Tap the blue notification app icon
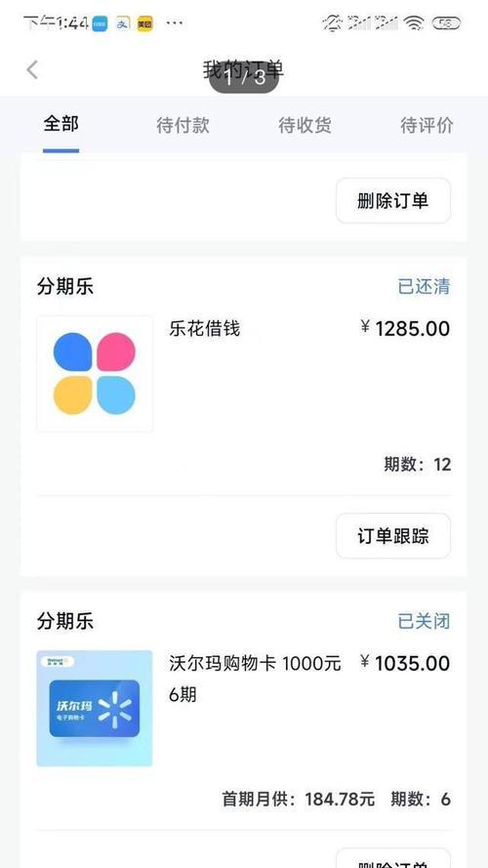Screen dimensions: 488x868 point(101,23)
